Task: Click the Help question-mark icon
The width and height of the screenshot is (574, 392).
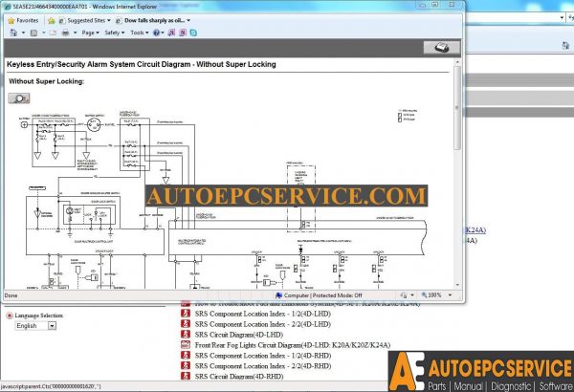Action: (156, 33)
